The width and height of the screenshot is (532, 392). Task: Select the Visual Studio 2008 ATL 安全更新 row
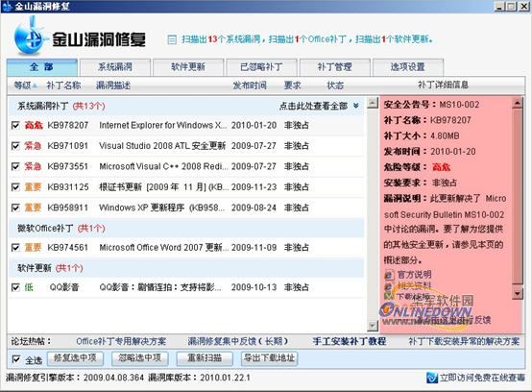click(x=186, y=146)
